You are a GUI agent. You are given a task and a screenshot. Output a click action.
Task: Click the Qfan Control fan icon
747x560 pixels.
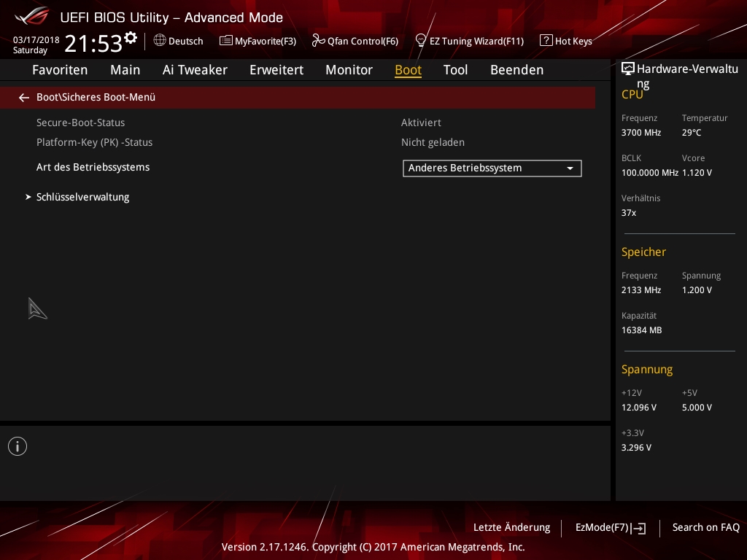click(318, 41)
